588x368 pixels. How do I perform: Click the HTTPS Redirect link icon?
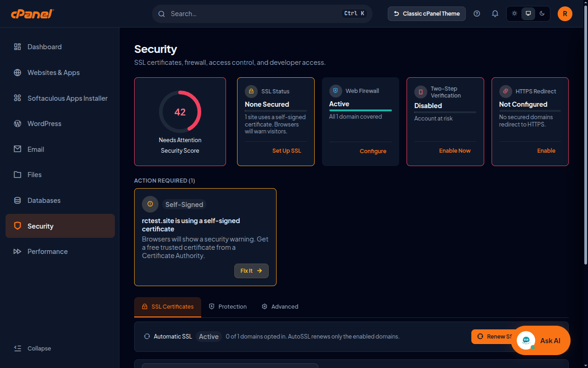click(x=506, y=91)
